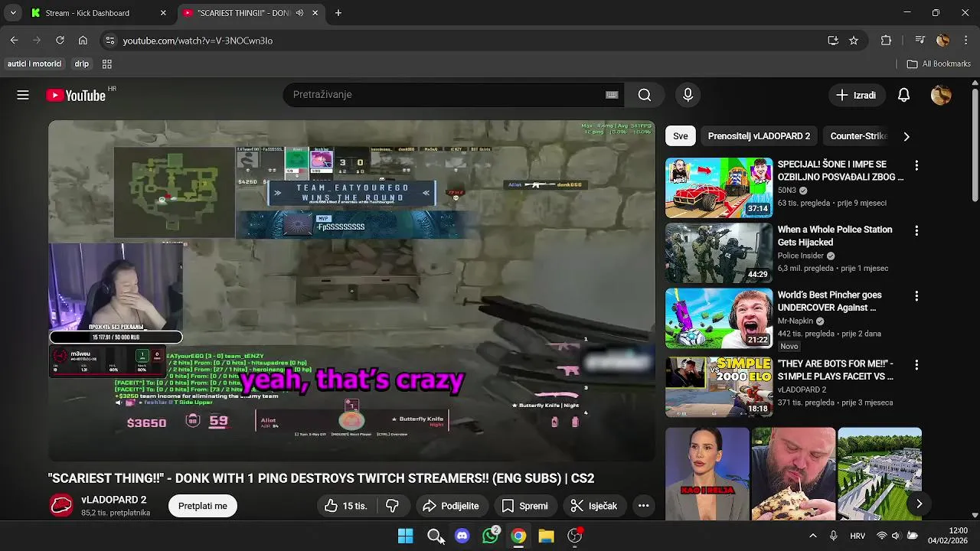Open options for SPECIJAL! ŠONE I IMPE video
Image resolution: width=980 pixels, height=551 pixels.
[916, 165]
